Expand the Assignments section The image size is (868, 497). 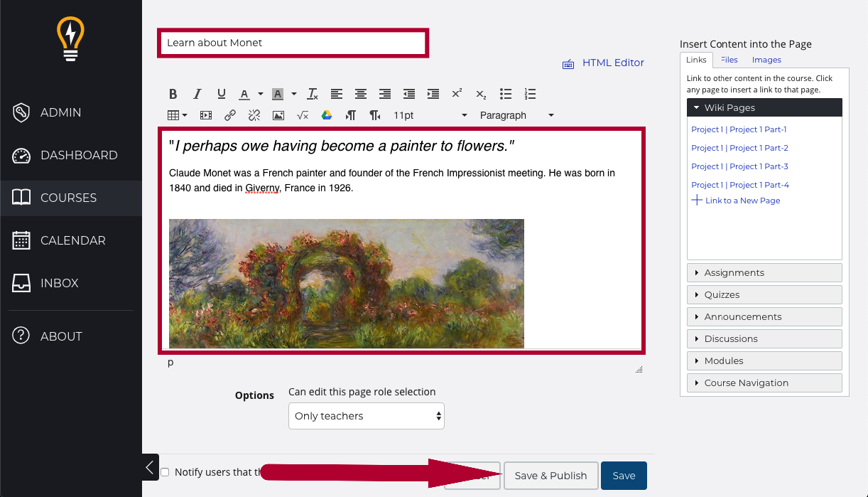[x=764, y=272]
